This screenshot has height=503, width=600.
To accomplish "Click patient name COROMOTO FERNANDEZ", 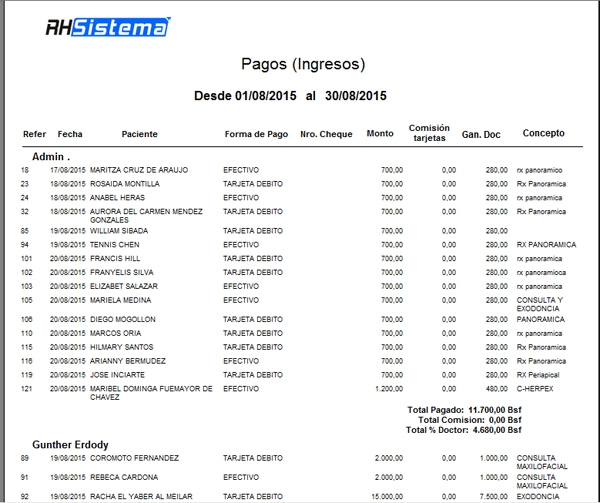I will pyautogui.click(x=134, y=458).
